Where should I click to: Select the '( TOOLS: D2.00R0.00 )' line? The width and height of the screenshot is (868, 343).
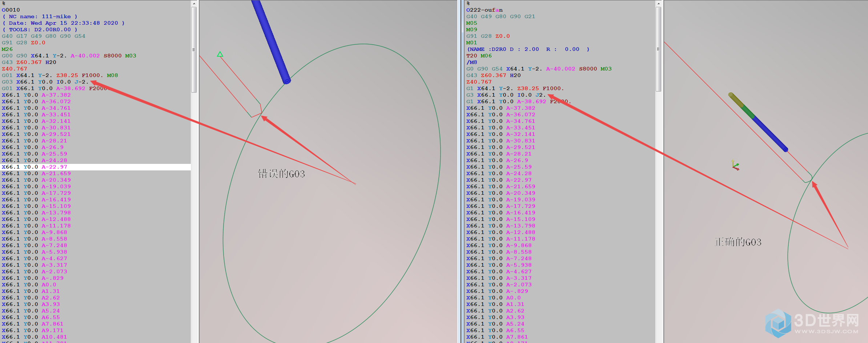coord(40,29)
